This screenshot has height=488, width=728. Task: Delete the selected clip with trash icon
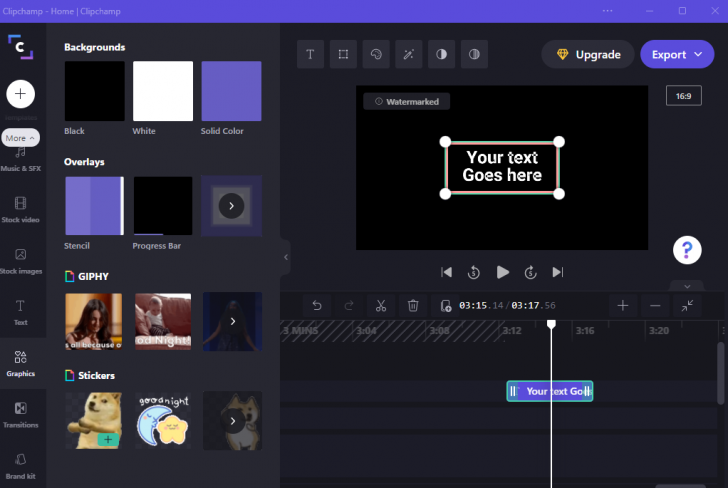(x=413, y=305)
